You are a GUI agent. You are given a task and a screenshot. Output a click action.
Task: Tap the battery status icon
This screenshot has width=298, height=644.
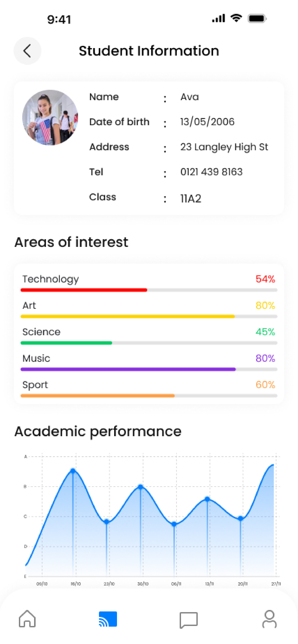(x=257, y=19)
